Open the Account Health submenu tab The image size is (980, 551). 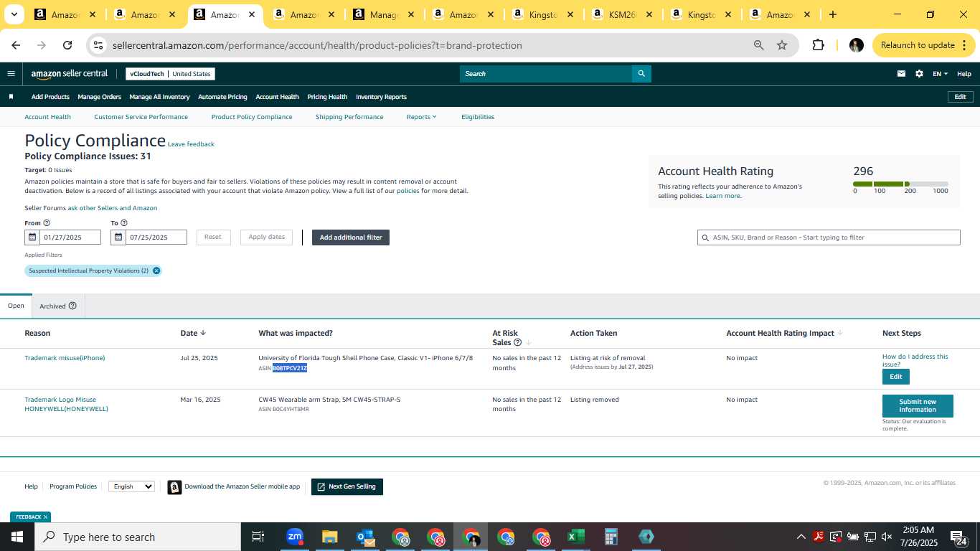coord(47,117)
